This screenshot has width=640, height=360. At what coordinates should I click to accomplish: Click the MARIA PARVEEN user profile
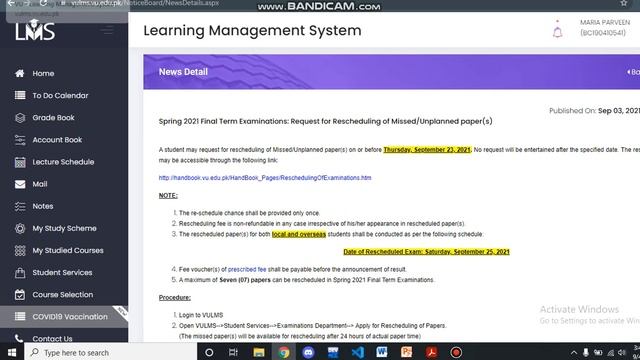[x=604, y=27]
